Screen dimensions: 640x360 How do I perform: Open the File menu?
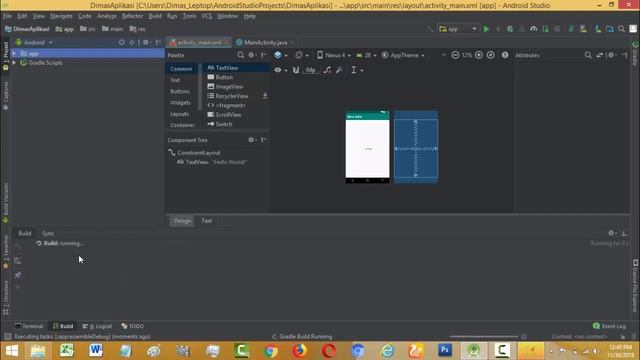[7, 16]
